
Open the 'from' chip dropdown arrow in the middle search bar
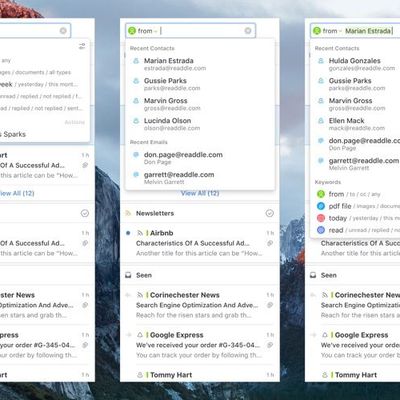156,31
